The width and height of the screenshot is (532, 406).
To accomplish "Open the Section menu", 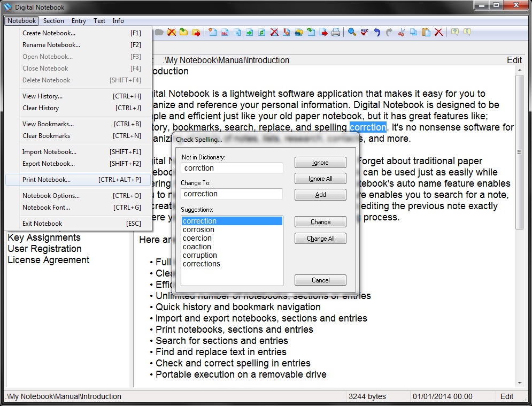I will click(x=53, y=21).
